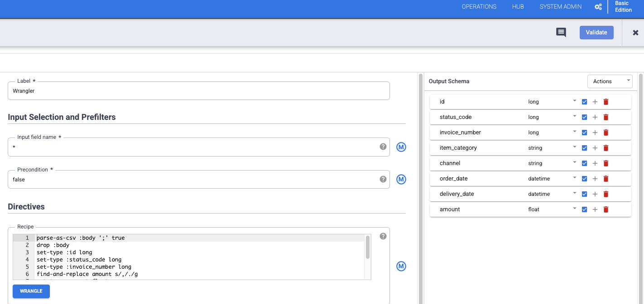Image resolution: width=644 pixels, height=304 pixels.
Task: Click help icon for Recipe
Action: [383, 236]
